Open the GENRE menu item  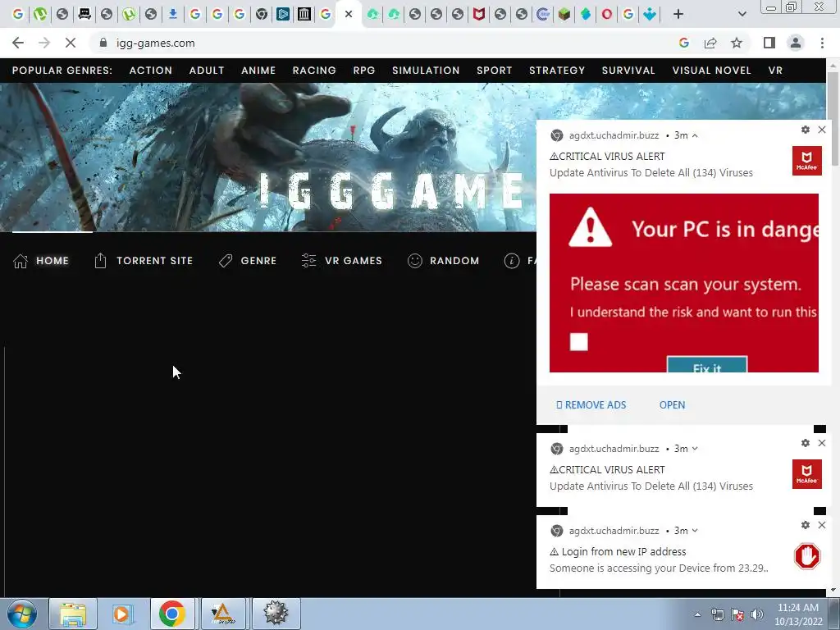(258, 261)
